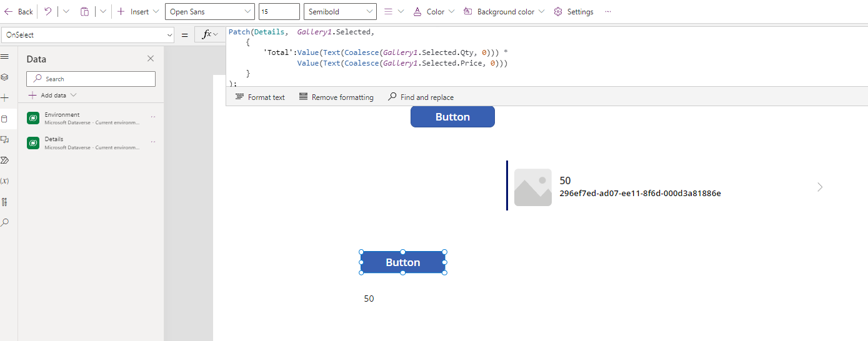The image size is (868, 341).
Task: Open the Variables (x) icon in sidebar
Action: [x=5, y=180]
